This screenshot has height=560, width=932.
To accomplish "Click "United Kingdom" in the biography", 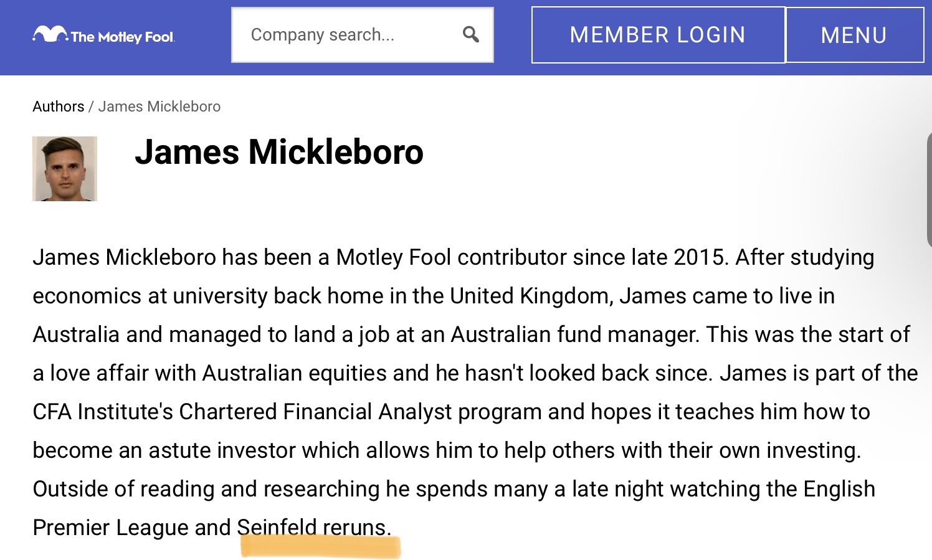I will tap(531, 296).
